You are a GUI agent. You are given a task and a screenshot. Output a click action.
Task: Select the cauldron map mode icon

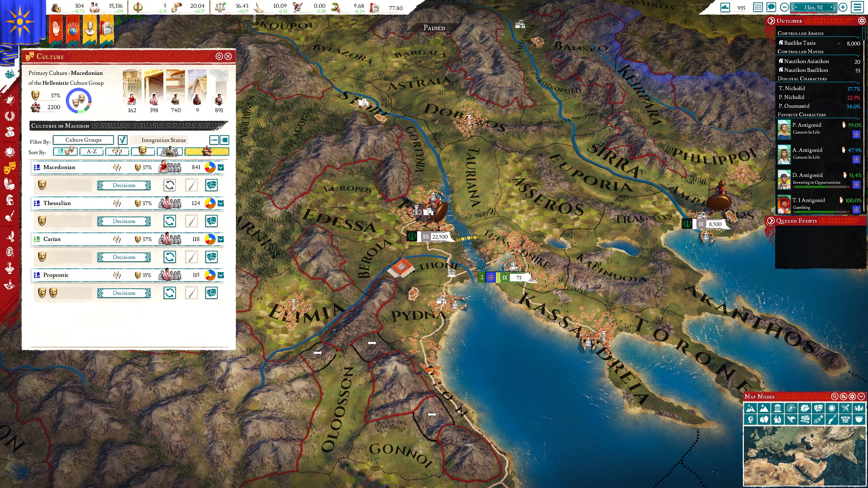coord(859,420)
